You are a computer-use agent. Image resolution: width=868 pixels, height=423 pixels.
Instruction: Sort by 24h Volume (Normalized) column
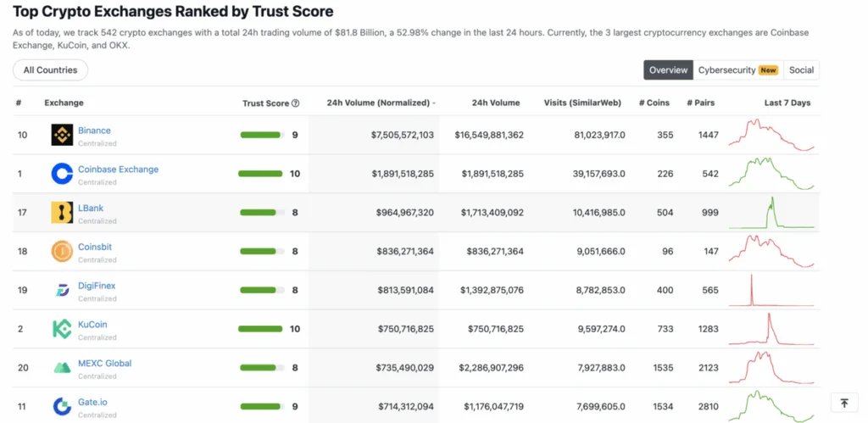click(x=378, y=103)
